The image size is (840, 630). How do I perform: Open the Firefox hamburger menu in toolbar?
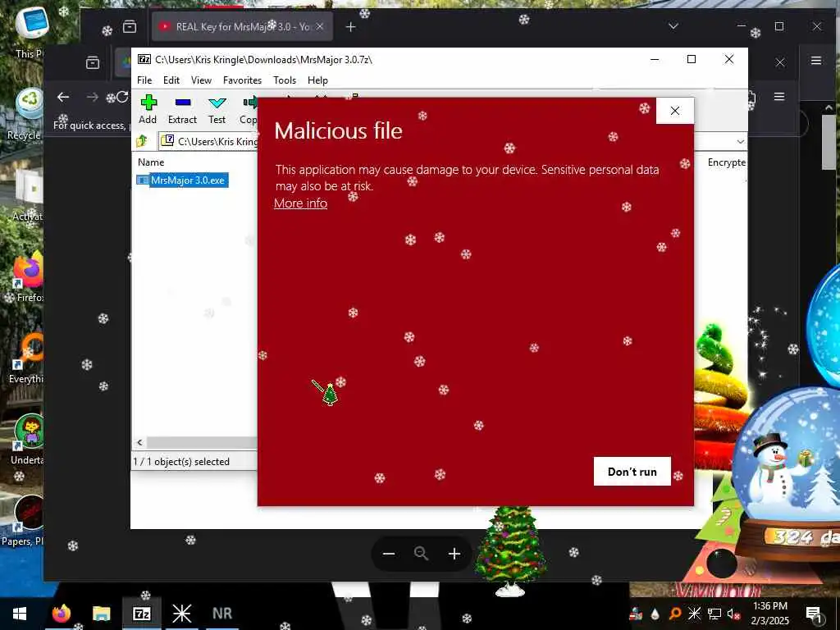[x=779, y=97]
